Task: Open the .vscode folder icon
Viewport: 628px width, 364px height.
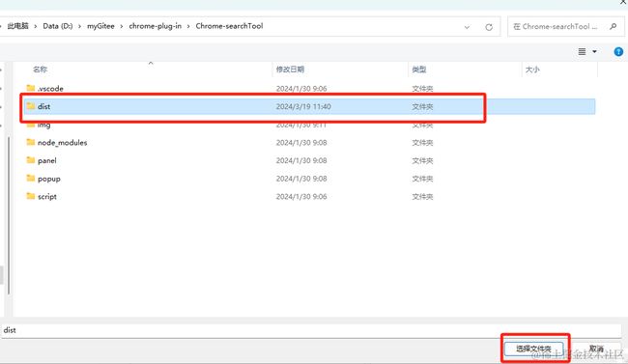Action: [31, 88]
